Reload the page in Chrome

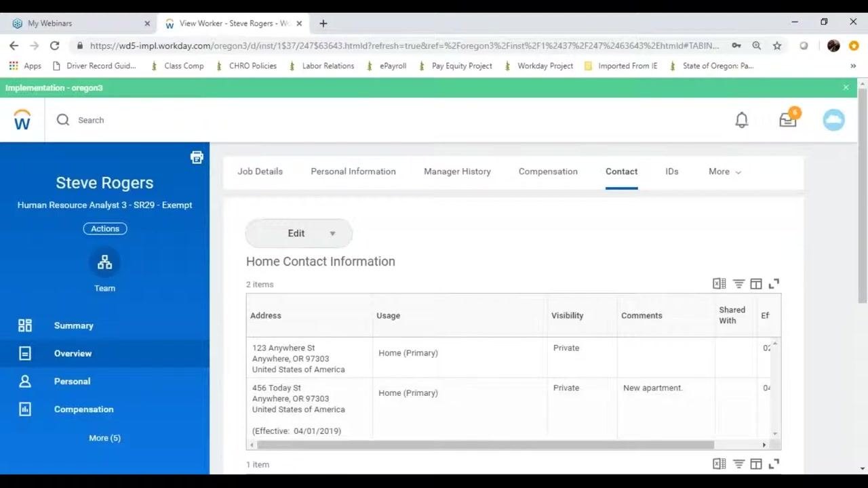pos(55,45)
